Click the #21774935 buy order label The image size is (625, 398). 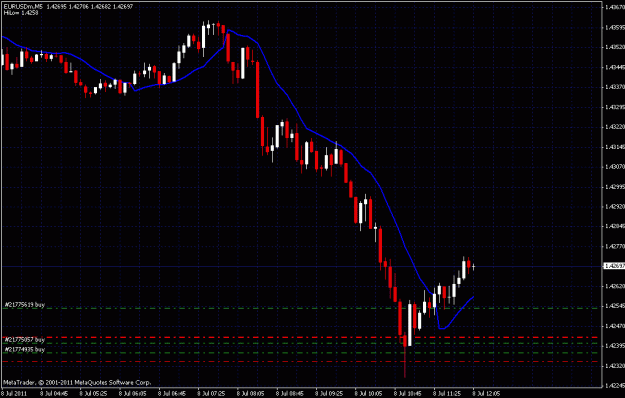click(25, 349)
